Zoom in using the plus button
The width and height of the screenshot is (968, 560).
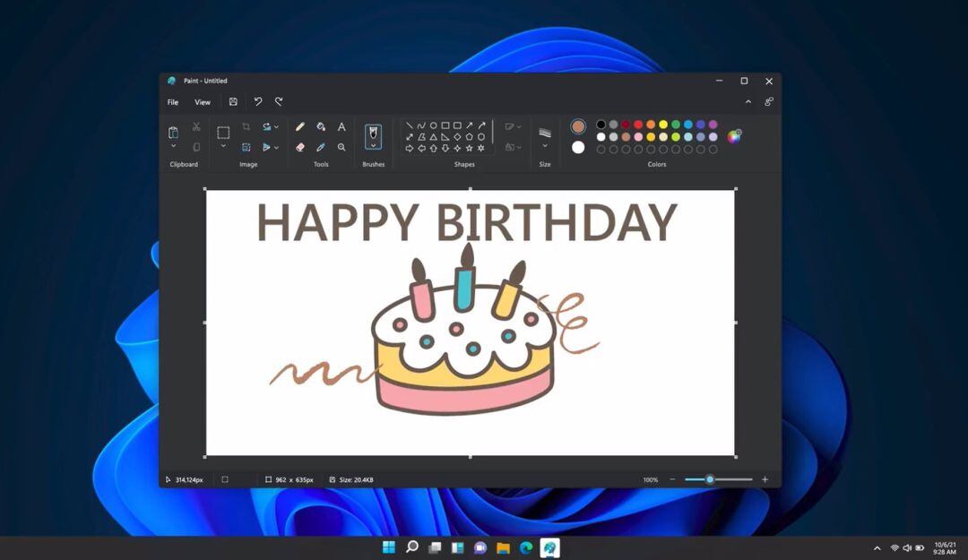[x=765, y=479]
